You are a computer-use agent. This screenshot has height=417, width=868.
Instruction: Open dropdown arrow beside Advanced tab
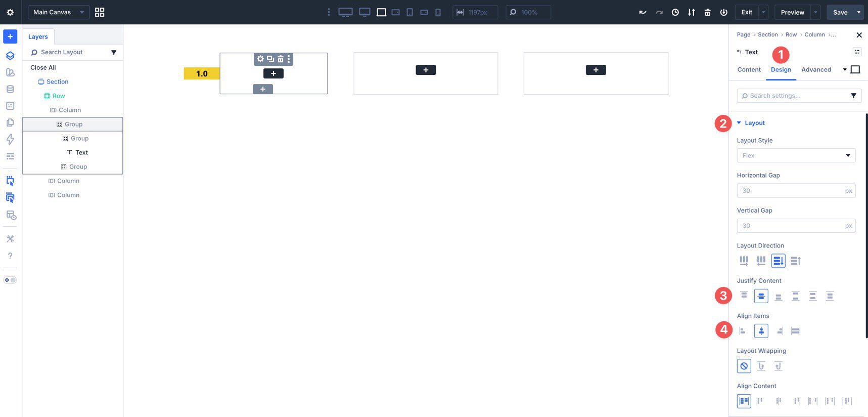(x=844, y=69)
